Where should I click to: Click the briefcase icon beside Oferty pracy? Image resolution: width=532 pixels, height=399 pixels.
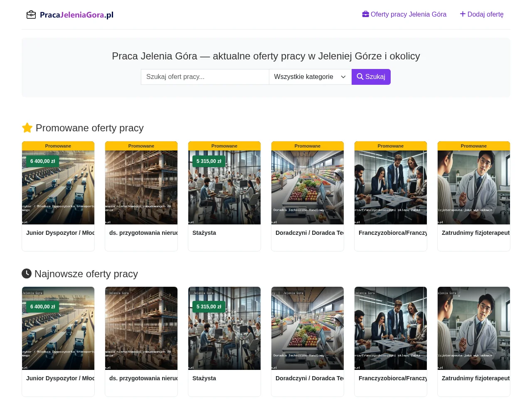click(366, 14)
